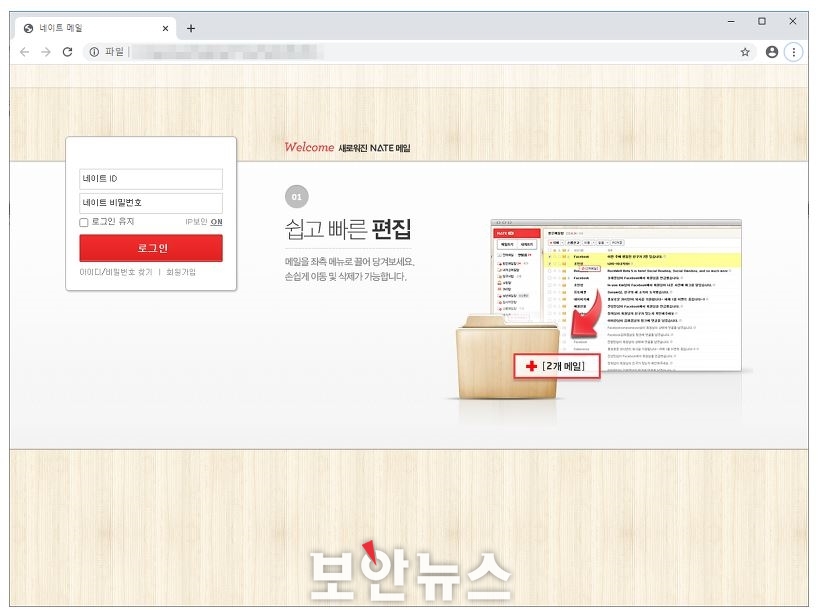
Task: Click the 쉽고 빠른 편집 heading
Action: click(348, 229)
